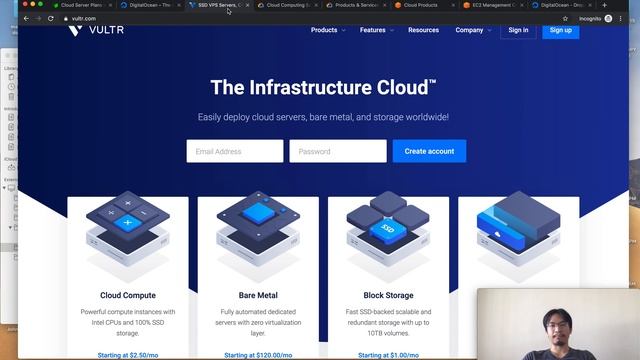The width and height of the screenshot is (640, 360).
Task: Click the Create account button
Action: 429,151
